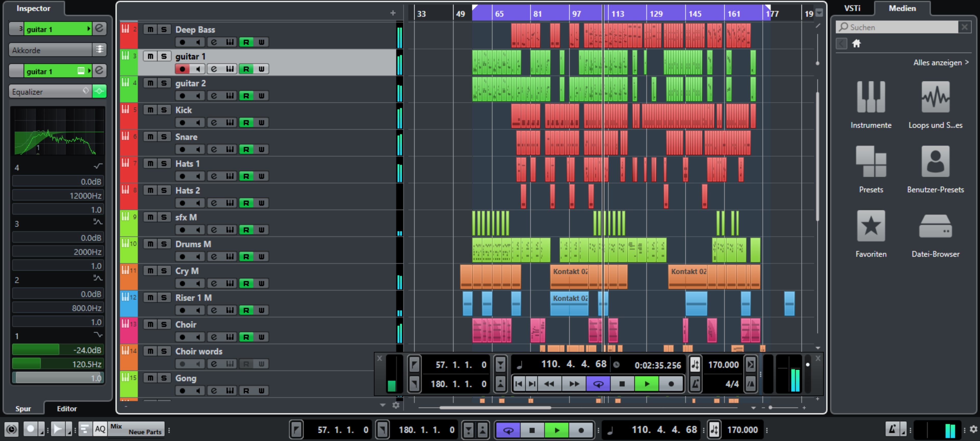
Task: Select the Inspector tab
Action: tap(33, 8)
